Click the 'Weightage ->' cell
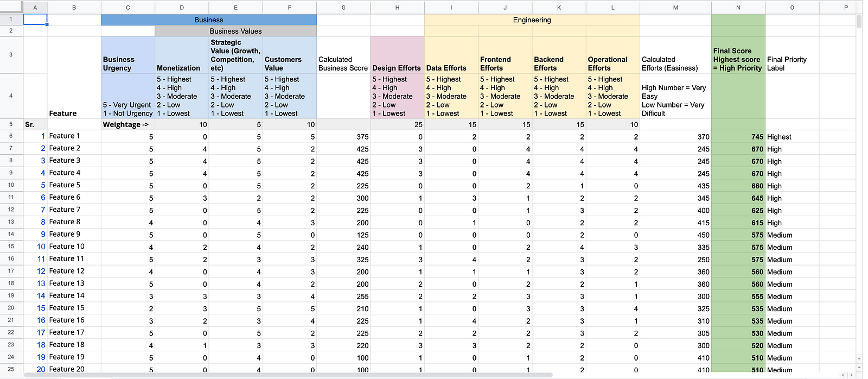 [x=128, y=124]
